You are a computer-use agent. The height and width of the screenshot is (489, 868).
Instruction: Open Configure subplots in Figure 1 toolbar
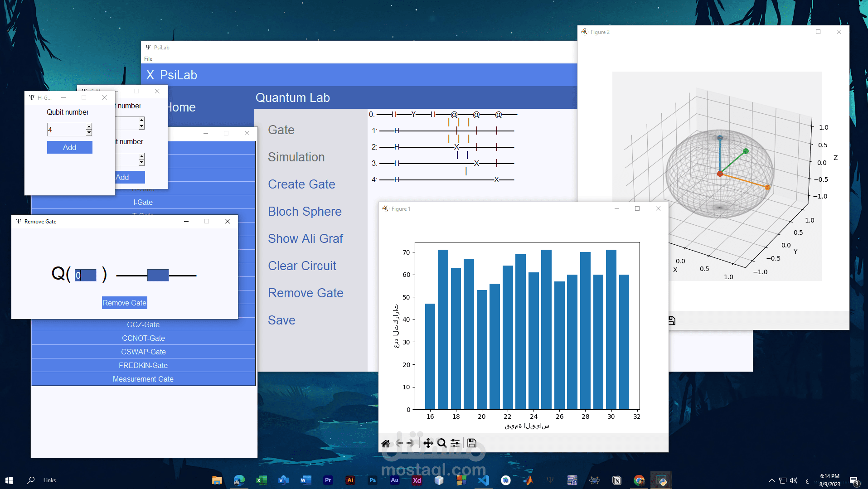pos(456,443)
